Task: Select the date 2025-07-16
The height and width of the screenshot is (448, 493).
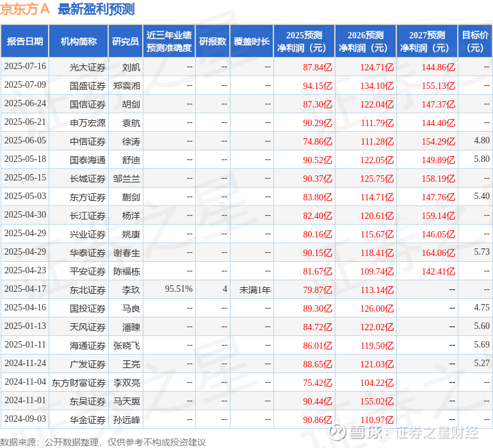Action: click(25, 67)
